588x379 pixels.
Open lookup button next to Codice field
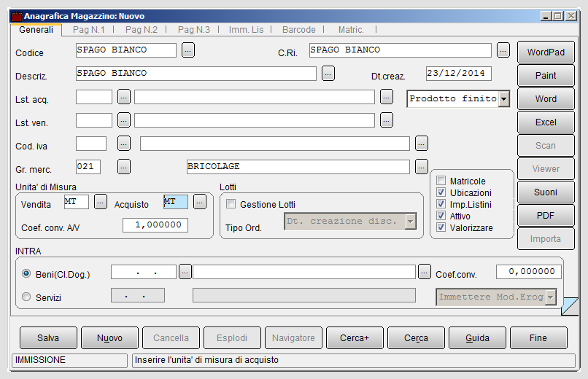pyautogui.click(x=188, y=50)
